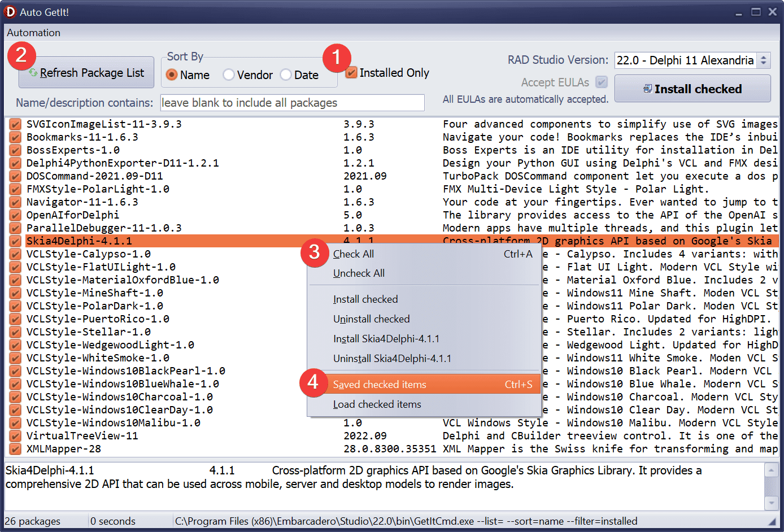This screenshot has height=532, width=784.
Task: Choose Uninstall Skia4Delphi-4.1.1 menu entry
Action: pyautogui.click(x=424, y=359)
